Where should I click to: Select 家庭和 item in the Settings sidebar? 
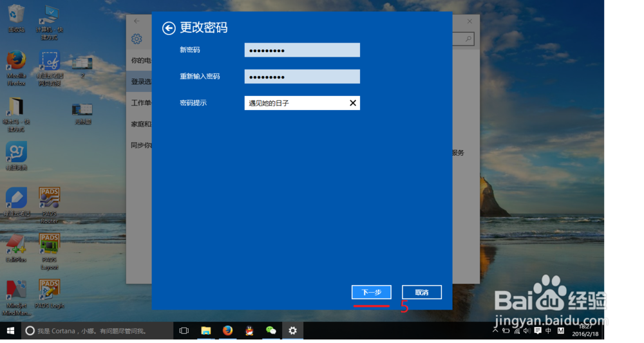tap(139, 124)
